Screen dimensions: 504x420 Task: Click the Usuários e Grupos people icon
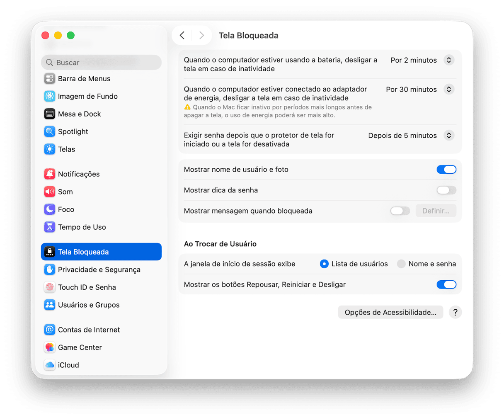[x=50, y=305]
